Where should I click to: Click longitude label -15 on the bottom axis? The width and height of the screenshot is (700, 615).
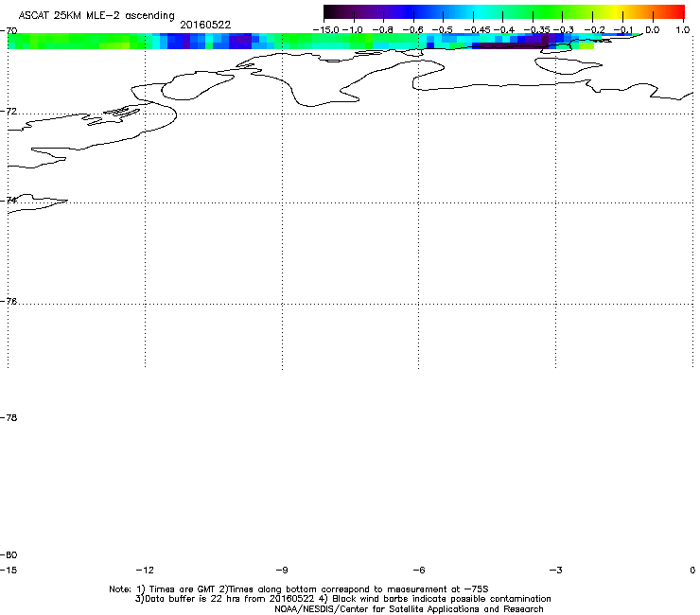coord(9,571)
